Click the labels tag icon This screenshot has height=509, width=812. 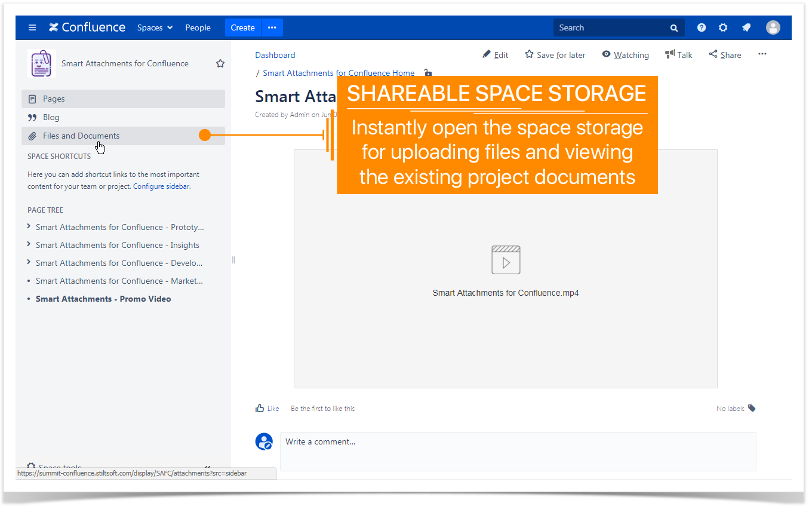click(x=752, y=408)
